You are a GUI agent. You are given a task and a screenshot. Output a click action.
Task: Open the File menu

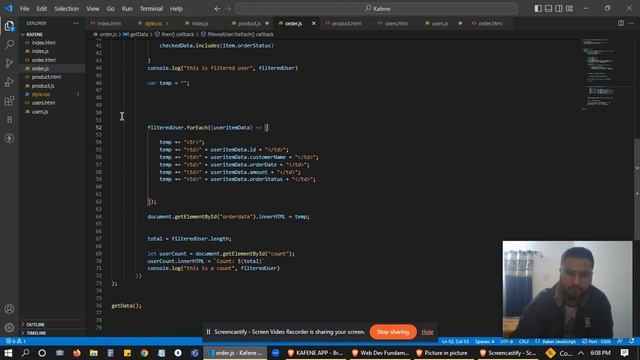24,9
